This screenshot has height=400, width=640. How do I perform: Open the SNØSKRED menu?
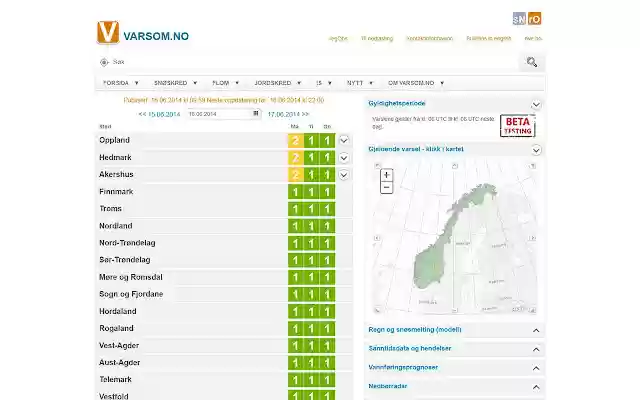click(176, 83)
